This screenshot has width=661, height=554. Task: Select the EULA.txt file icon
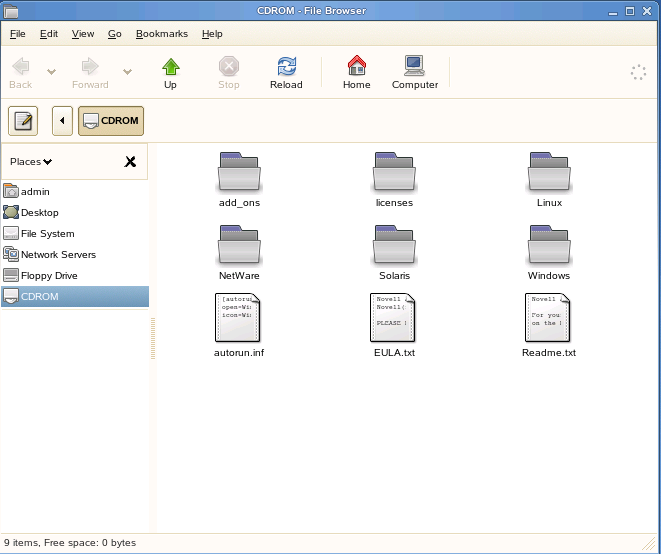coord(392,317)
